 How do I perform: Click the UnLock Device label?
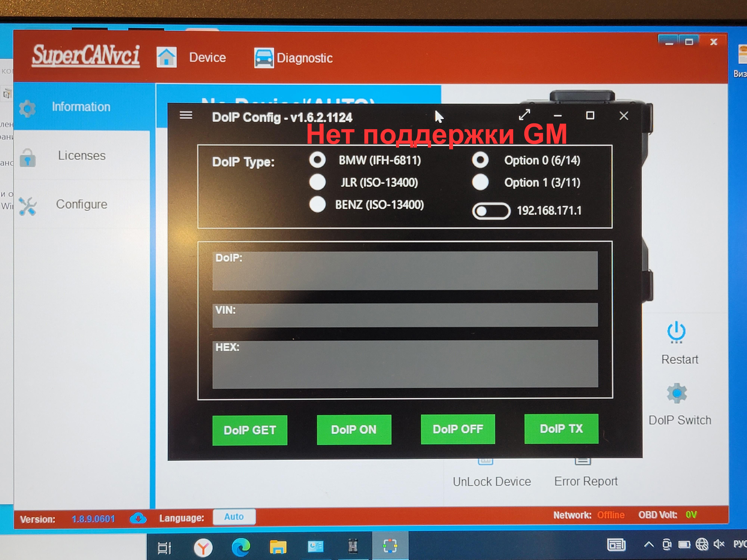click(492, 481)
